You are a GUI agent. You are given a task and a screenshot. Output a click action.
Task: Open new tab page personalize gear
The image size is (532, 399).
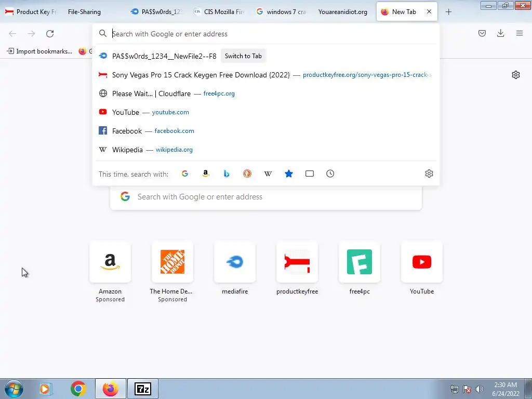(x=516, y=75)
